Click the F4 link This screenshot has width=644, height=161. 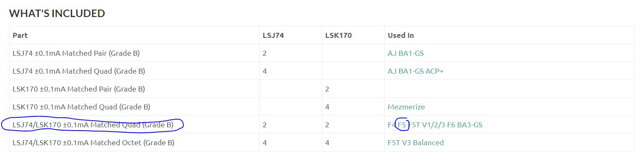[x=391, y=125]
